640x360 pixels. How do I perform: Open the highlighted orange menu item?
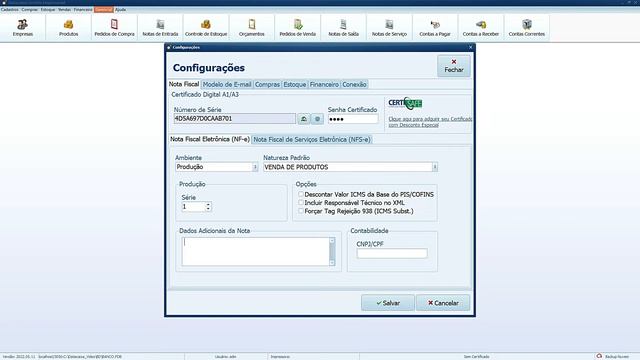point(104,9)
